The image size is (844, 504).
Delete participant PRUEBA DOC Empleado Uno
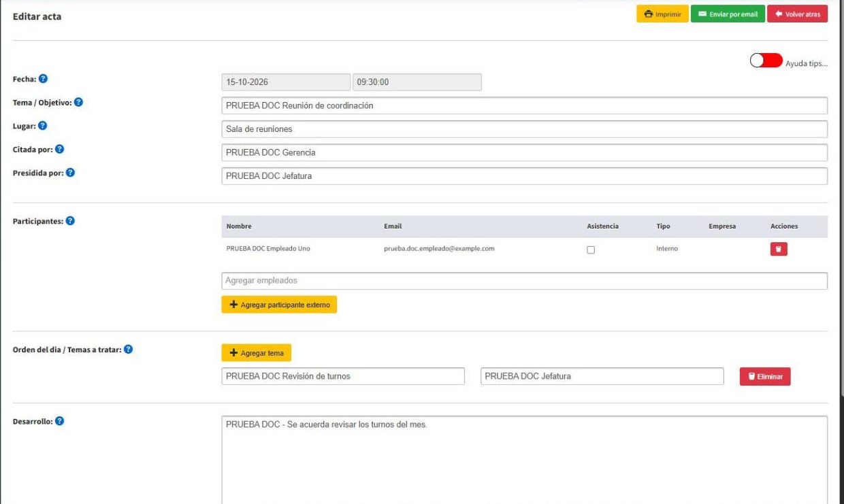779,249
